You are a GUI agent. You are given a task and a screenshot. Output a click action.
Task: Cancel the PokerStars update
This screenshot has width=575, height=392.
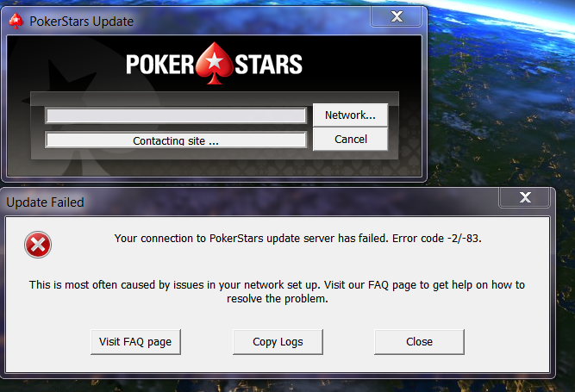pyautogui.click(x=350, y=140)
